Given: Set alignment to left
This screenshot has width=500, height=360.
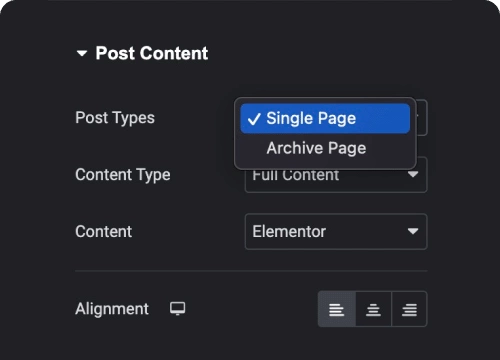Looking at the screenshot, I should click(x=337, y=309).
